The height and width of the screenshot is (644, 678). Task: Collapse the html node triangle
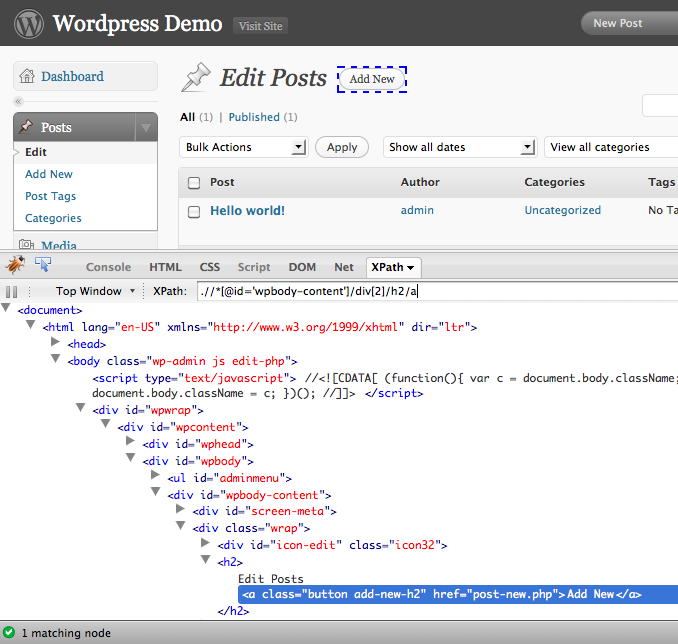[30, 324]
